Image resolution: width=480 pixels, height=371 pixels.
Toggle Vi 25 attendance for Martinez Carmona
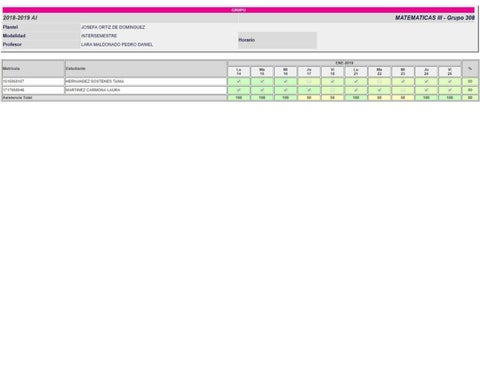(450, 90)
